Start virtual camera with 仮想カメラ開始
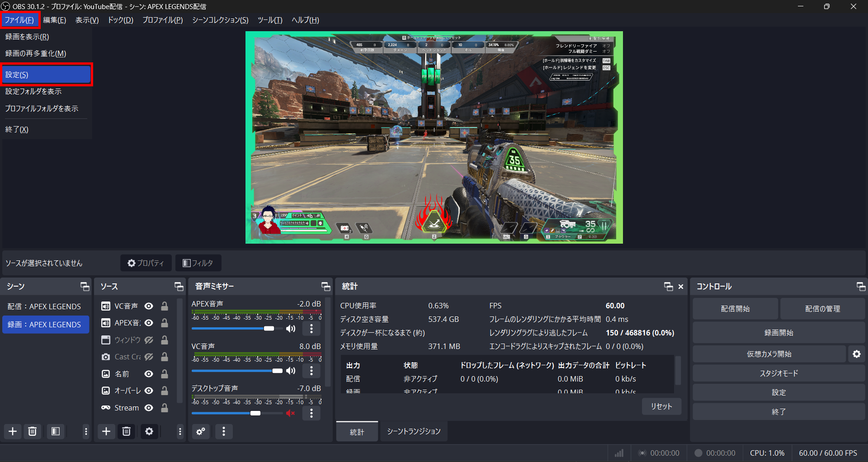868x462 pixels. pyautogui.click(x=769, y=354)
